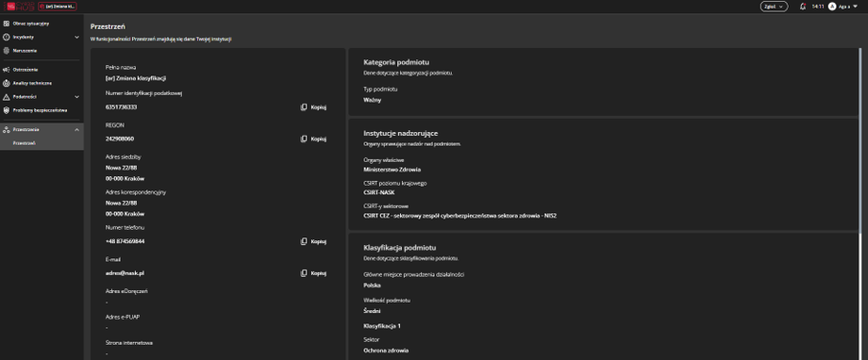Screen dimensions: 868x360
Task: Expand the Incydenty submenu chevron
Action: click(77, 37)
